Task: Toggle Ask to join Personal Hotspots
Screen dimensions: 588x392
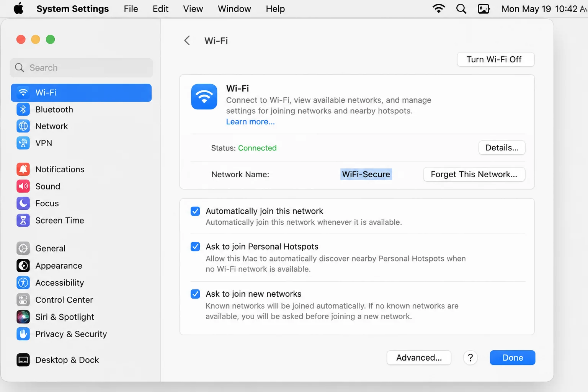Action: click(x=195, y=247)
